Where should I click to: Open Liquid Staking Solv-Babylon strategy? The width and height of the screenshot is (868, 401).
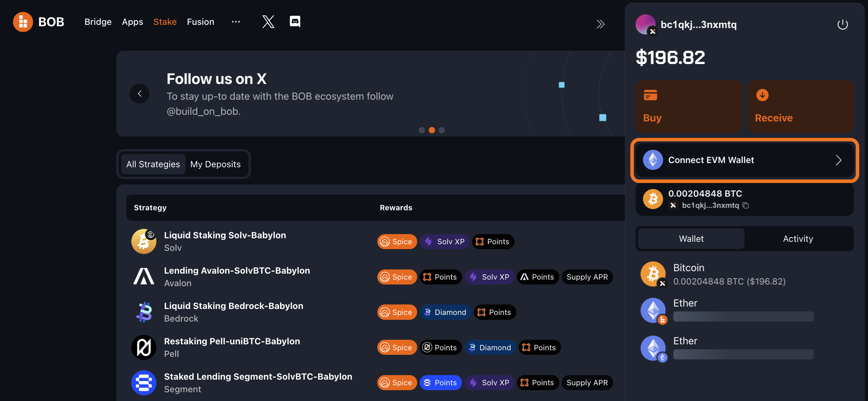[225, 235]
